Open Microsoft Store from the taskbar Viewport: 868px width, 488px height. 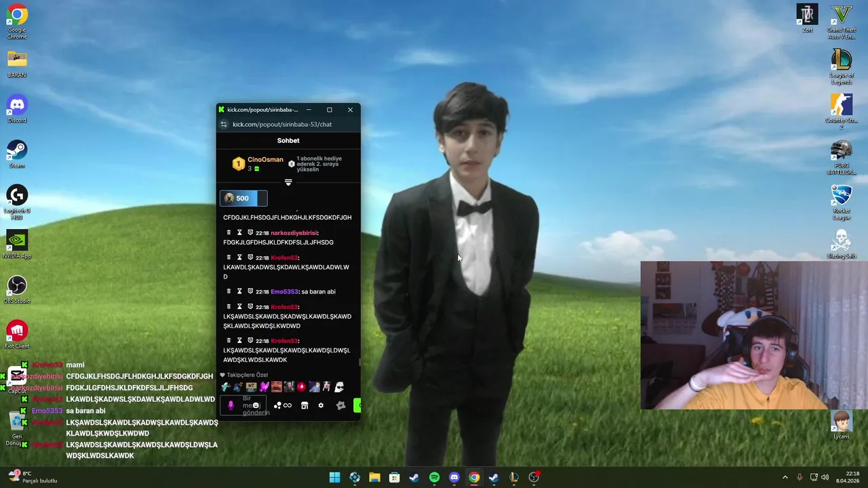pos(394,477)
